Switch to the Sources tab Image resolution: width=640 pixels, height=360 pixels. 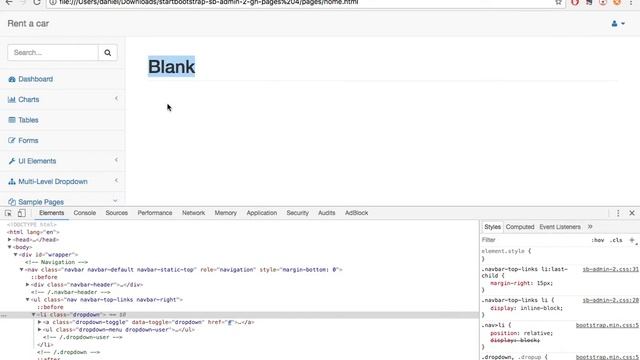[x=116, y=213]
